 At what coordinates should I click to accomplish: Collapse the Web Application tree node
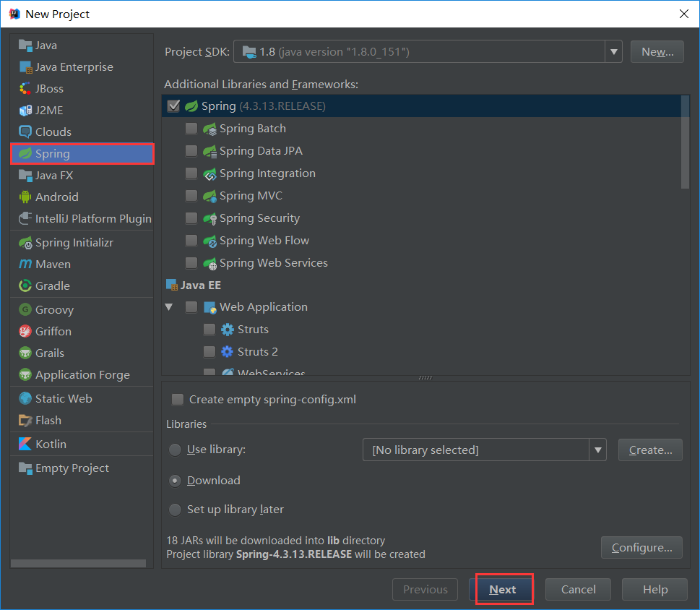tap(168, 306)
